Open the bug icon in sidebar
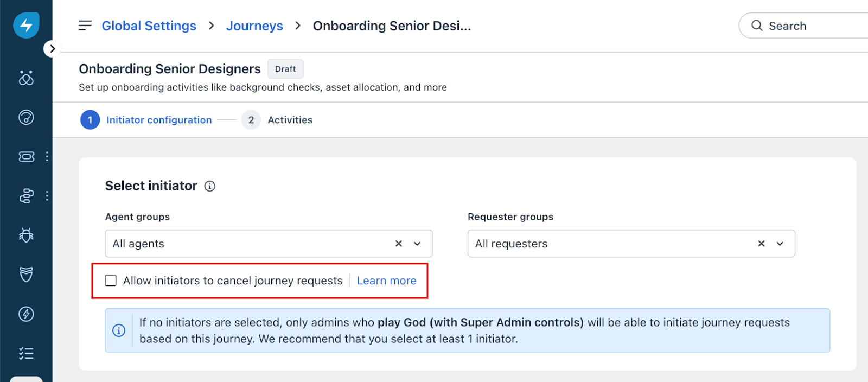The width and height of the screenshot is (868, 382). tap(26, 235)
